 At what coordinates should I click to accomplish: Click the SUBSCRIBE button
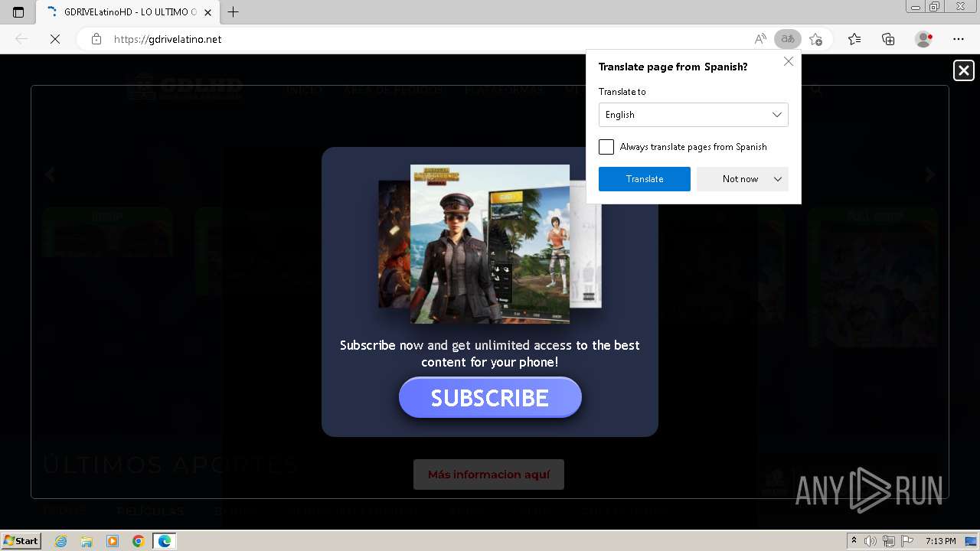pos(490,398)
